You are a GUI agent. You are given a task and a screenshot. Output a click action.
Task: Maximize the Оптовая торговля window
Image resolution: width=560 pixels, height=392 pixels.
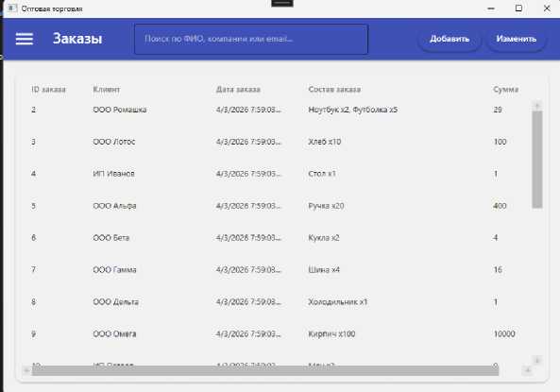click(519, 9)
